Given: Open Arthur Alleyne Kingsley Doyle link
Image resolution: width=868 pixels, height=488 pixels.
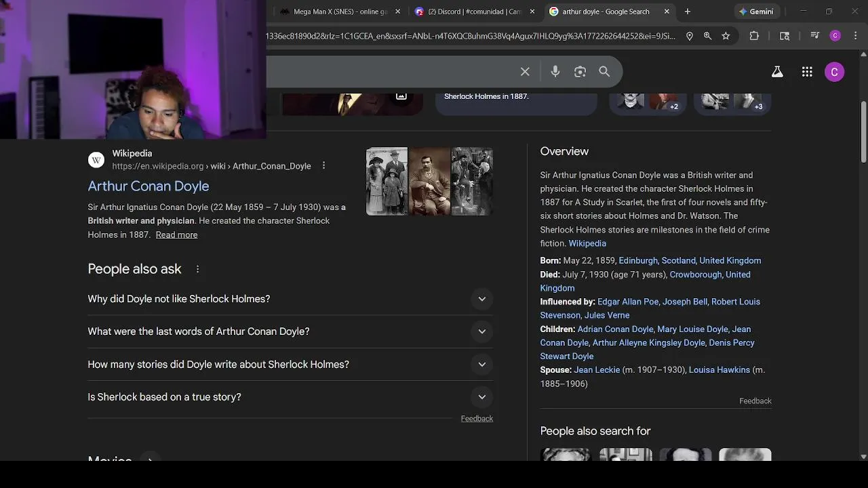Looking at the screenshot, I should (649, 343).
